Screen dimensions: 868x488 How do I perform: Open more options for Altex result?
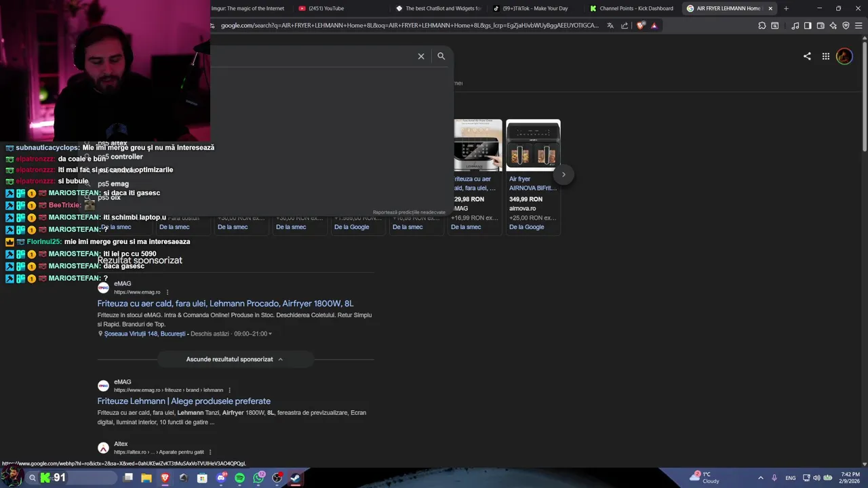210,452
